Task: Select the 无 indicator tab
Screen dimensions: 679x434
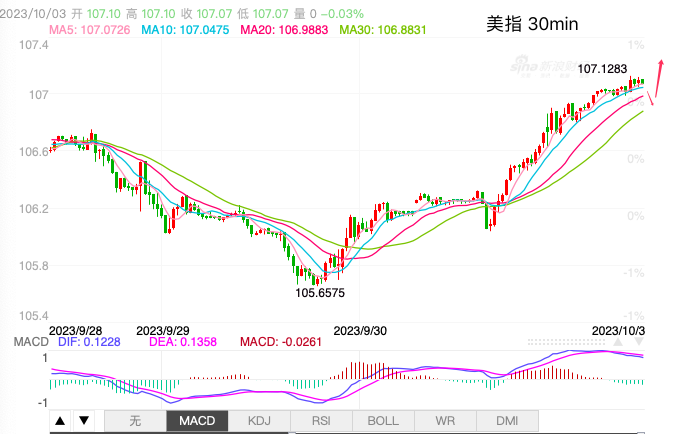Action: point(136,421)
